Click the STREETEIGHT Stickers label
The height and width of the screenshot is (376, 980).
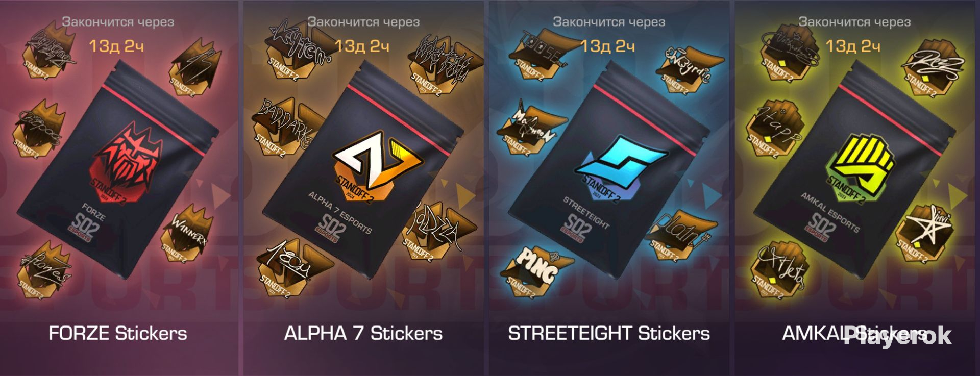click(x=609, y=333)
